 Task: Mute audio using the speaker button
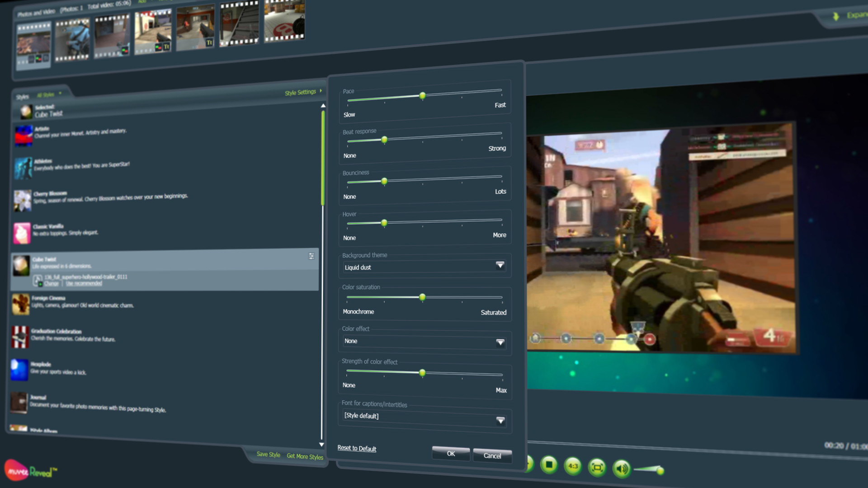tap(621, 468)
